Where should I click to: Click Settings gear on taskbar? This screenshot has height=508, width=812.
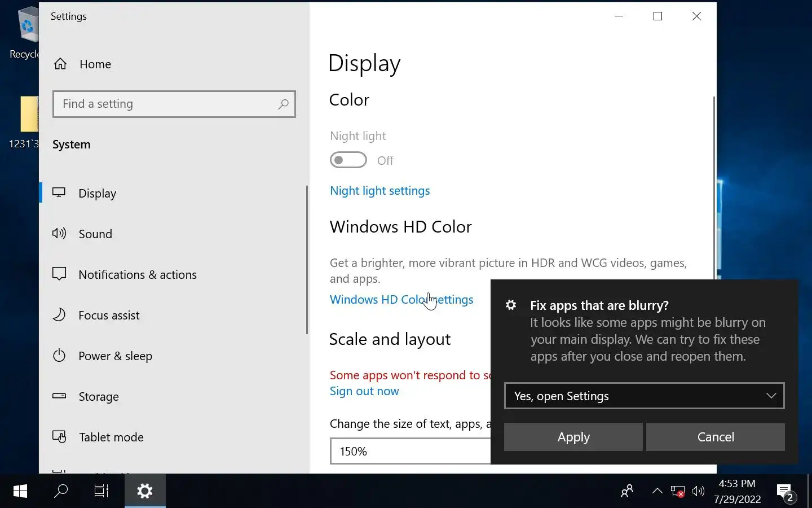click(145, 491)
